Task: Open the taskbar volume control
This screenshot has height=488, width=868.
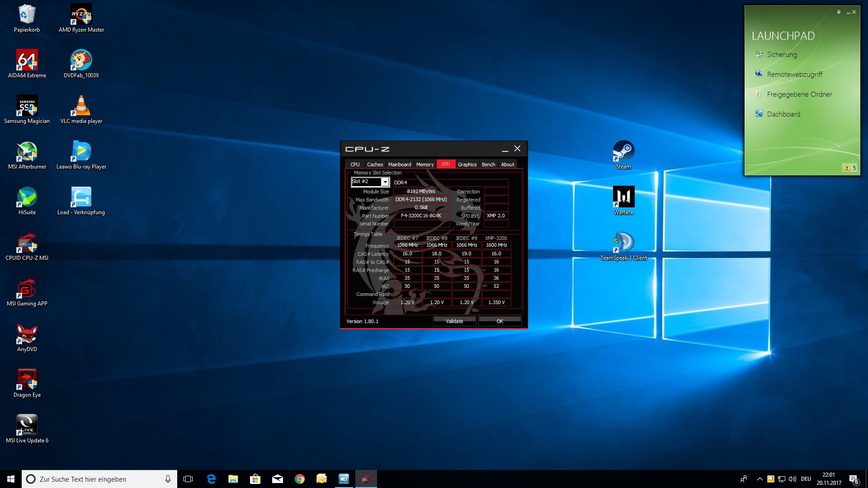Action: (x=792, y=479)
